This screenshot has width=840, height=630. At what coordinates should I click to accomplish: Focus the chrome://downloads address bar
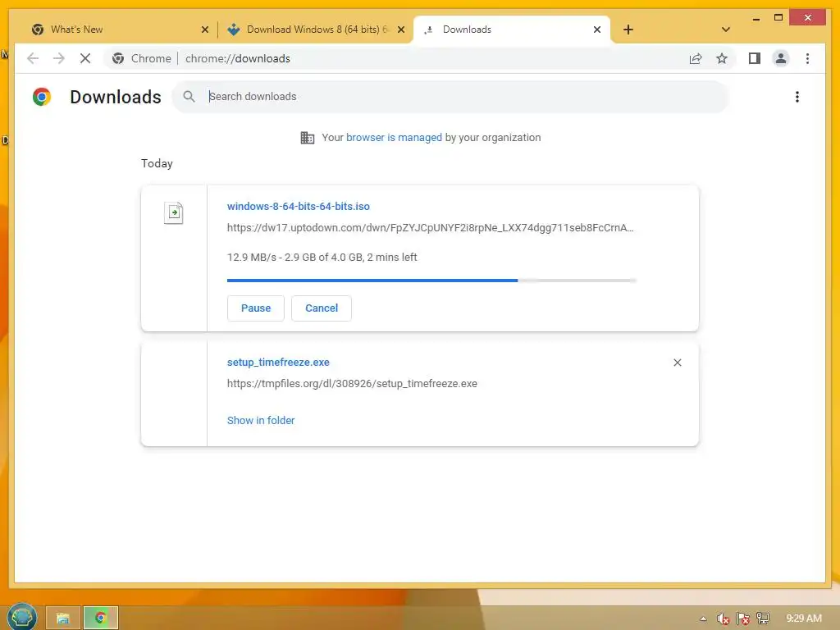(x=238, y=58)
